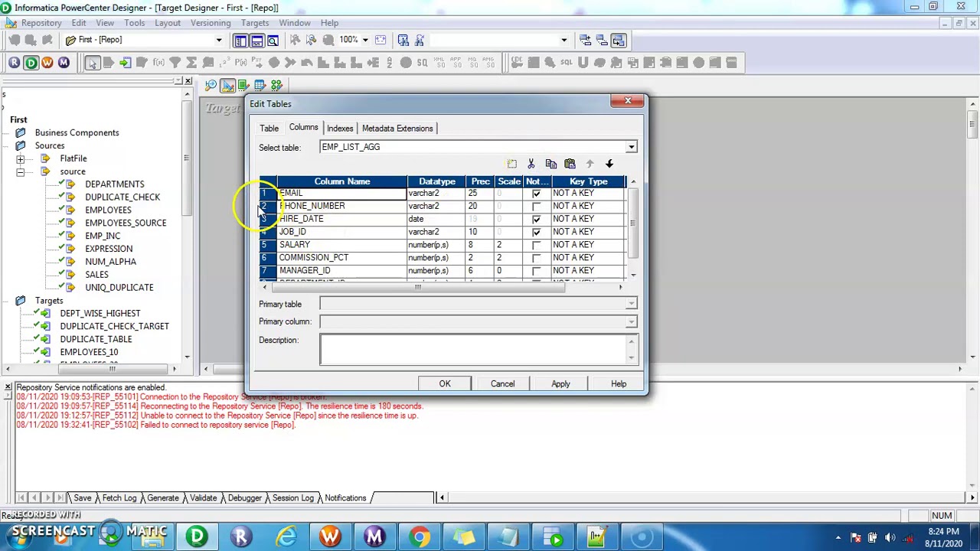Viewport: 980px width, 551px height.
Task: Select DUPLICATE_TABLE target in Navigator
Action: (x=96, y=339)
